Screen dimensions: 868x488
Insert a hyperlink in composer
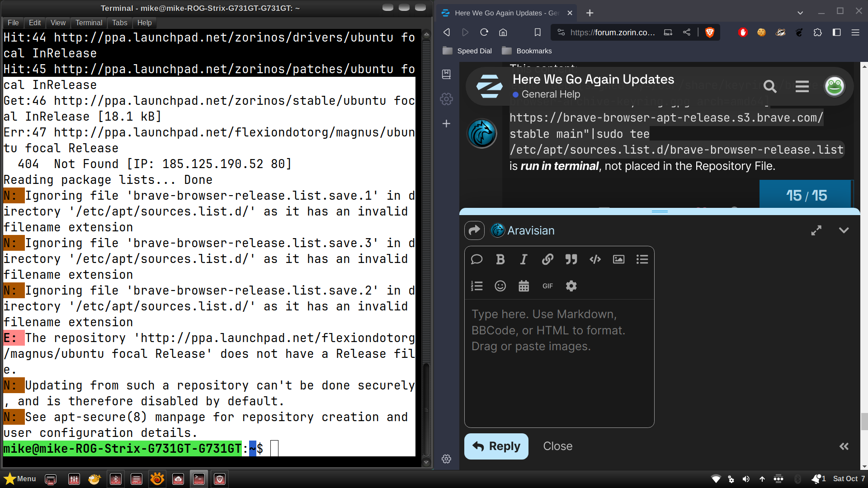coord(547,259)
